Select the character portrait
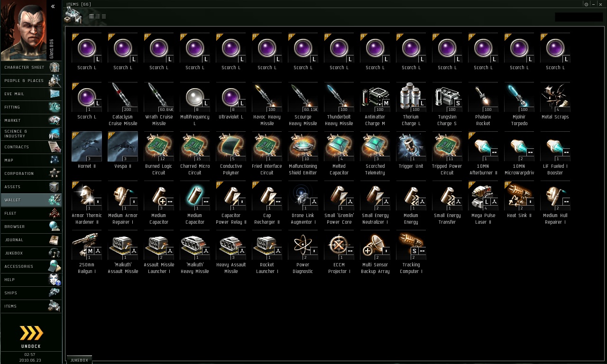The image size is (607, 364). [24, 30]
